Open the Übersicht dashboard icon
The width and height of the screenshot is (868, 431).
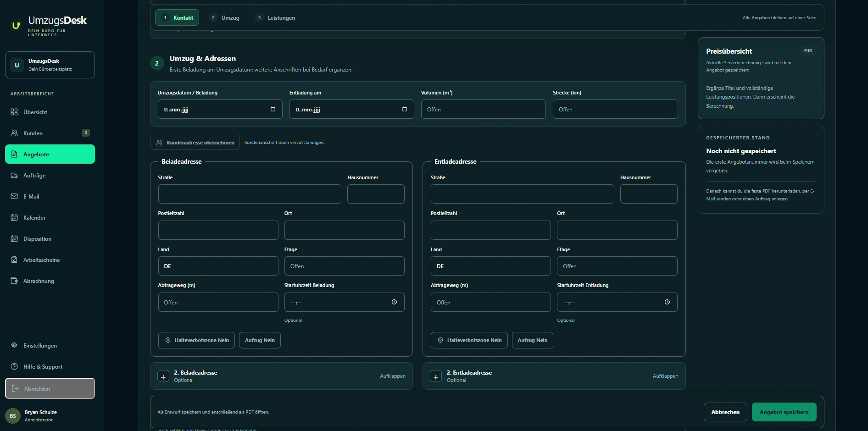click(x=14, y=112)
